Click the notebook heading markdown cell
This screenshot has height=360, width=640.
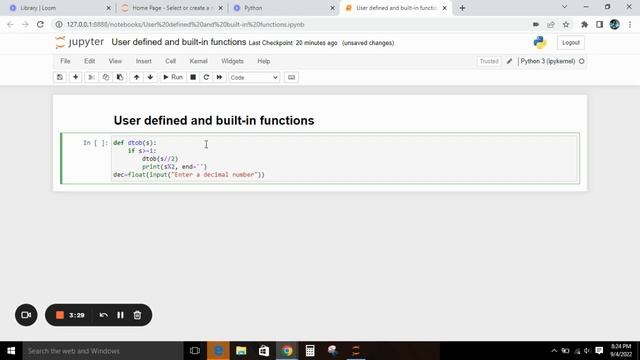pos(214,120)
